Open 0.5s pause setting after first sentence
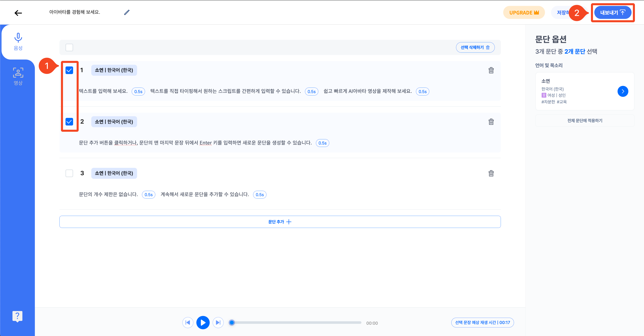The width and height of the screenshot is (644, 336). point(138,92)
